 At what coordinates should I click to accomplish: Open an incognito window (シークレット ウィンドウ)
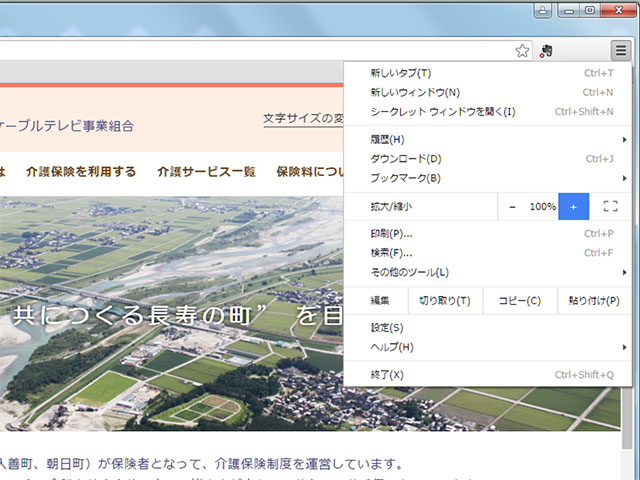[488, 111]
